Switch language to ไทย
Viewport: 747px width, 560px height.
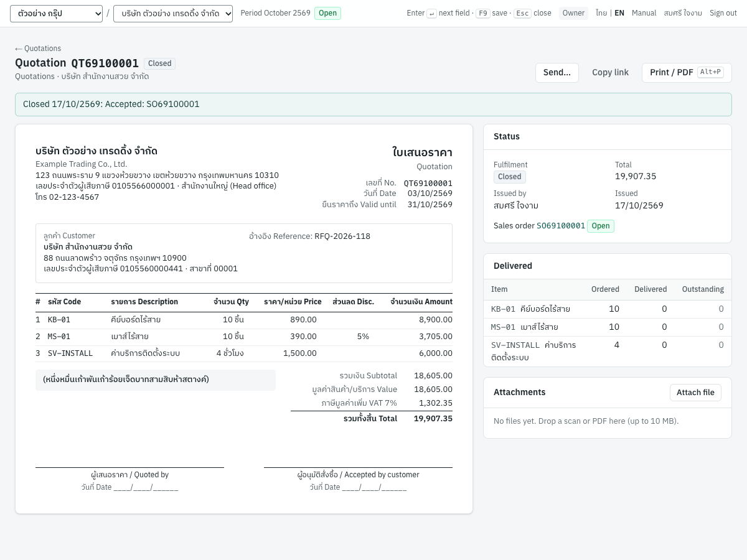point(601,13)
